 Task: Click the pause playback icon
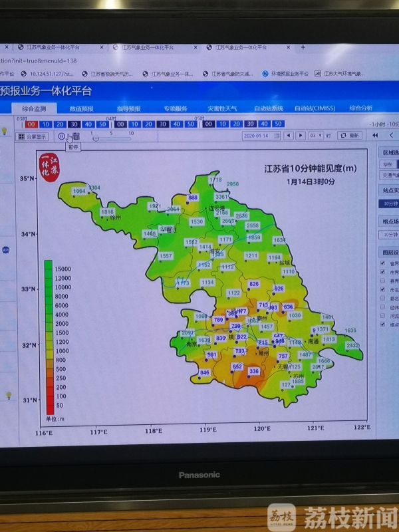click(61, 136)
